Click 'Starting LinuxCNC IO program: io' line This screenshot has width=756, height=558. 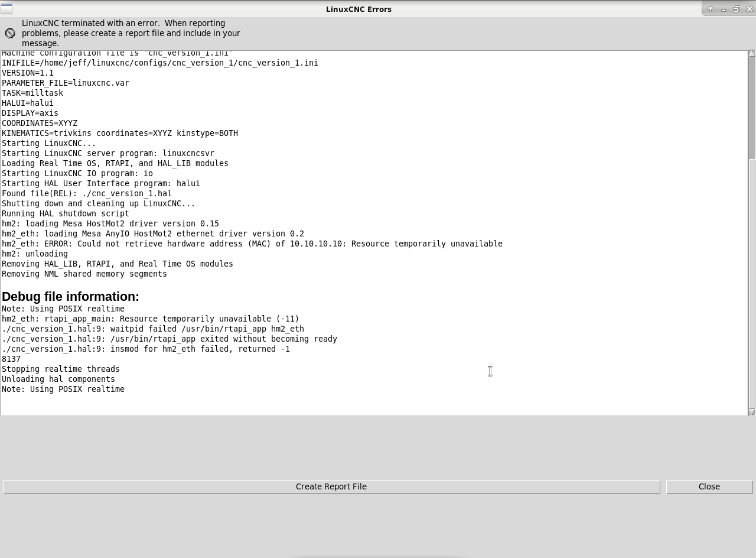point(77,173)
